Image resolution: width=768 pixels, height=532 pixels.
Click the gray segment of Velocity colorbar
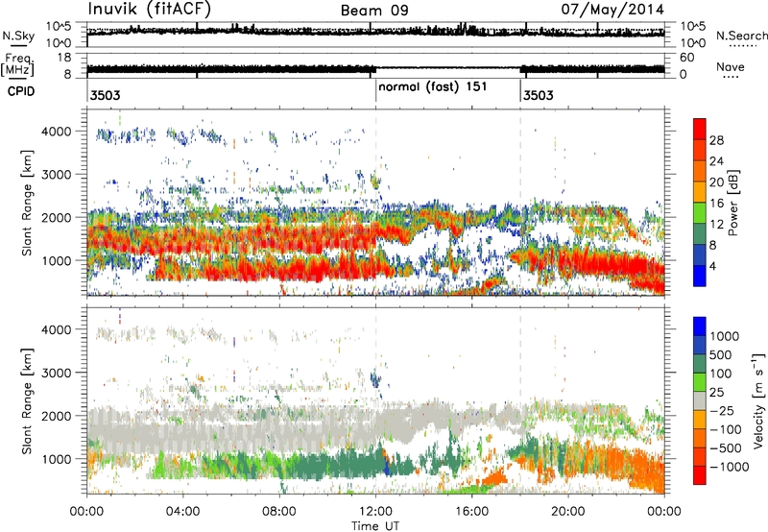pyautogui.click(x=700, y=401)
